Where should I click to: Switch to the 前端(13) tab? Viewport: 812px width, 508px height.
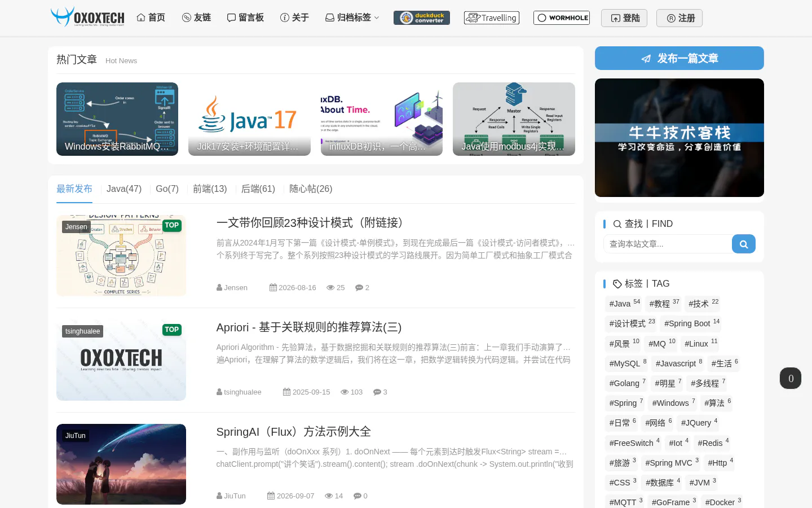tap(210, 189)
